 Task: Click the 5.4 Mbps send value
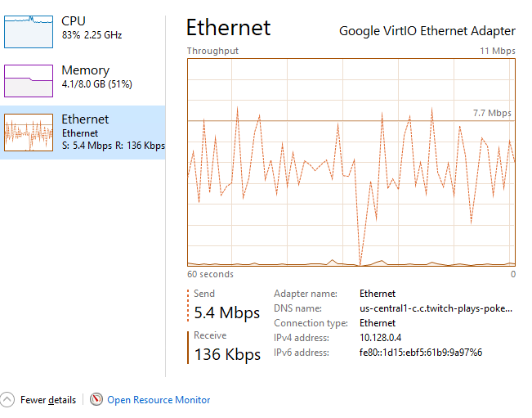click(227, 312)
